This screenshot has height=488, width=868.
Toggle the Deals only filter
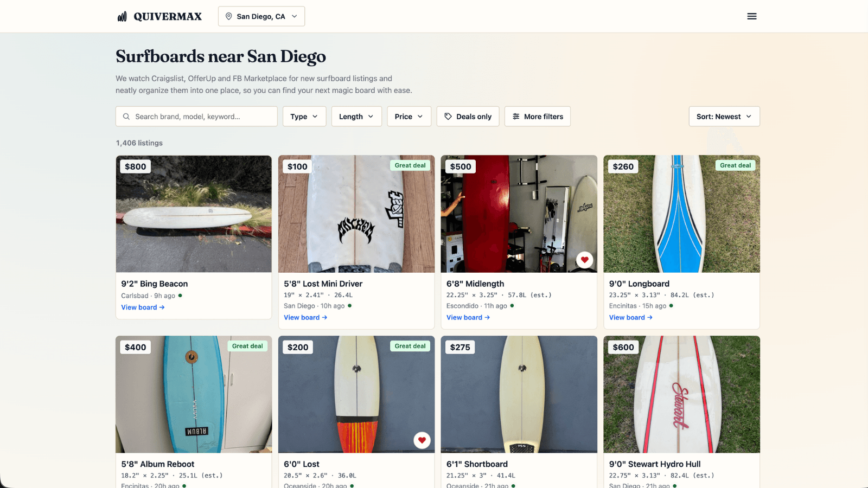(468, 117)
